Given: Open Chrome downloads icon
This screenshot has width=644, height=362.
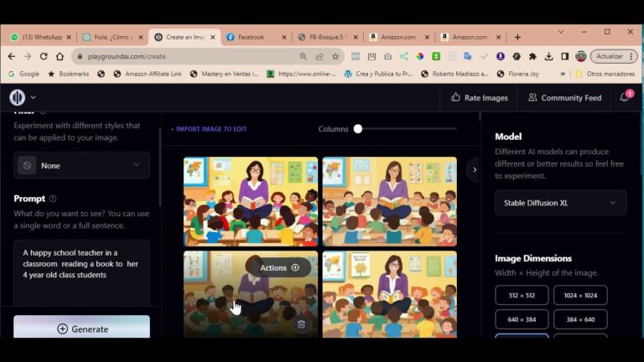Looking at the screenshot, I should pyautogui.click(x=548, y=56).
